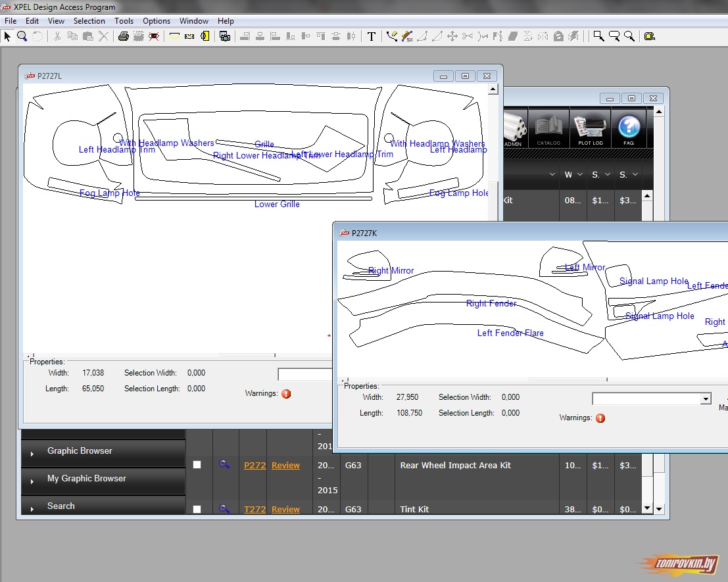Open the second S. column header dropdown
The image size is (728, 582).
pyautogui.click(x=635, y=174)
